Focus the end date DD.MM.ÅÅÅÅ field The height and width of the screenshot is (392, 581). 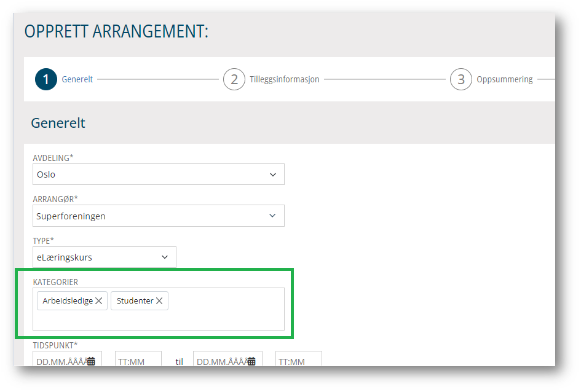[x=227, y=359]
